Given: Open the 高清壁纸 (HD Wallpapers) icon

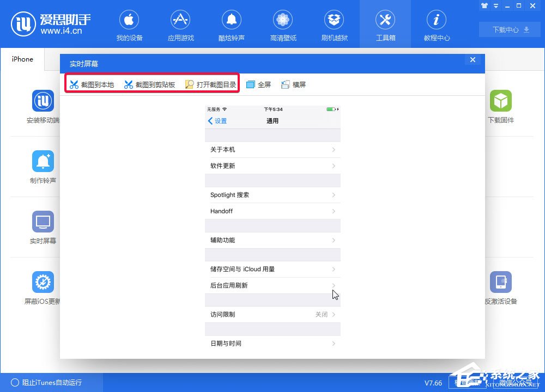Looking at the screenshot, I should tap(283, 24).
